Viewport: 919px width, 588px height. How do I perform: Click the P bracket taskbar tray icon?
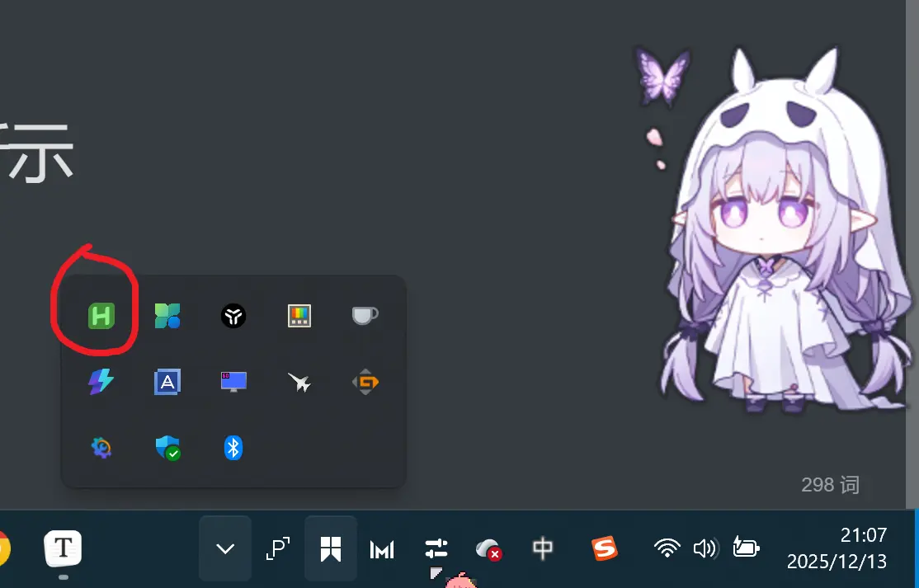(x=278, y=548)
